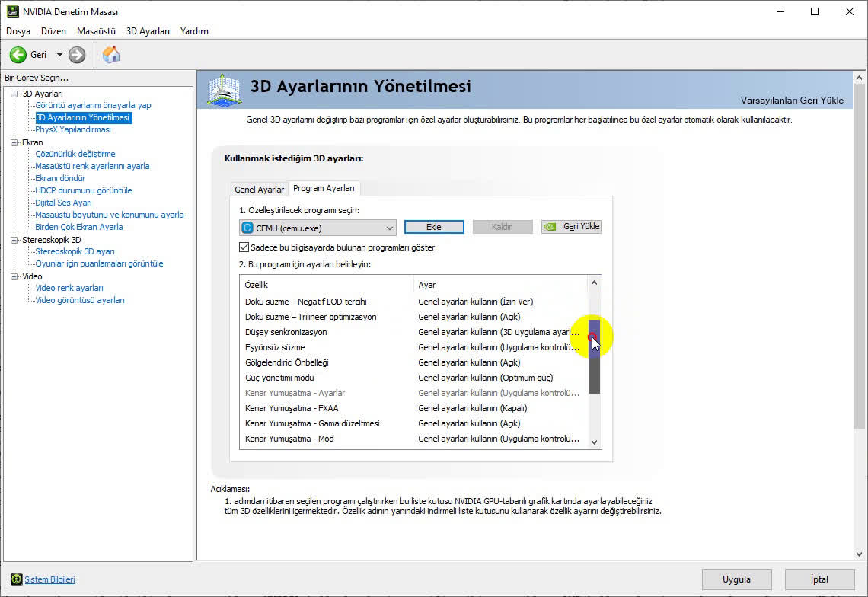Click the grey forward arrow icon
This screenshot has width=868, height=597.
point(77,55)
